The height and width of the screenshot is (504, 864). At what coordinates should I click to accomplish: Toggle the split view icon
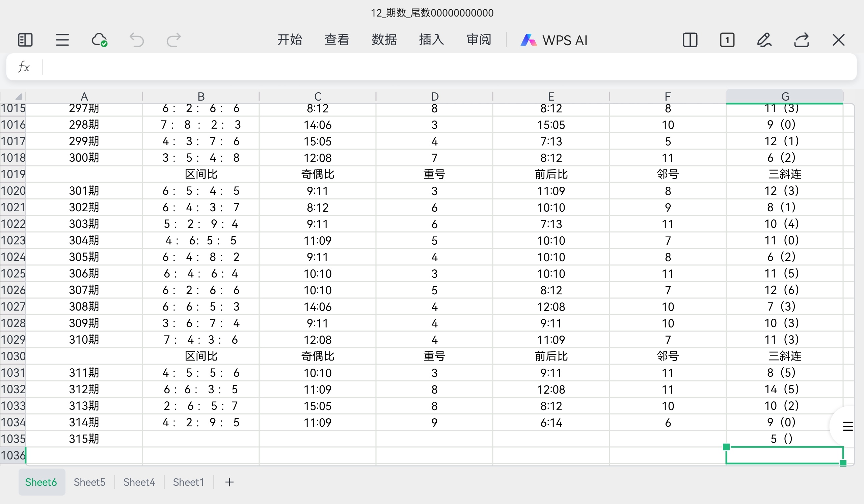point(690,40)
